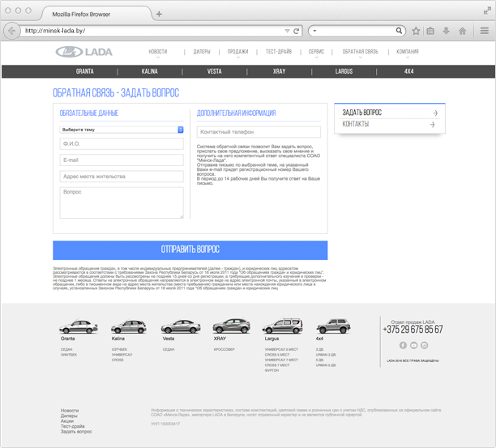The width and height of the screenshot is (496, 448).
Task: Click the fullscreen toggle icon in title bar
Action: (x=487, y=11)
